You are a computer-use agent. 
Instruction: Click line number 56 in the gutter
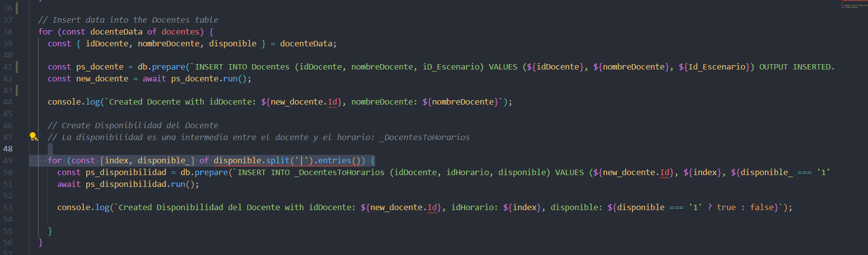point(8,242)
